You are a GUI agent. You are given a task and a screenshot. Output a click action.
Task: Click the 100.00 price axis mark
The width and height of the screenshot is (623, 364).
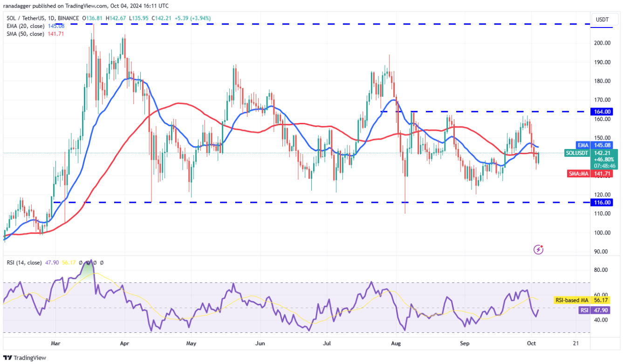coord(602,233)
